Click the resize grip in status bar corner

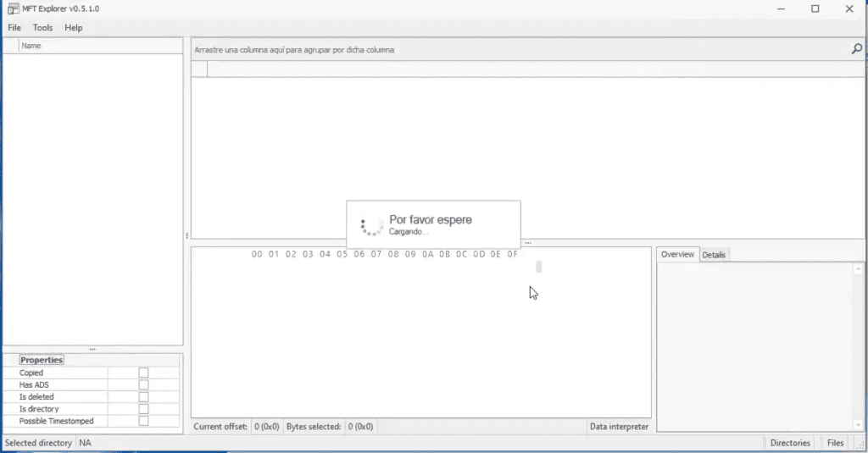(860, 445)
